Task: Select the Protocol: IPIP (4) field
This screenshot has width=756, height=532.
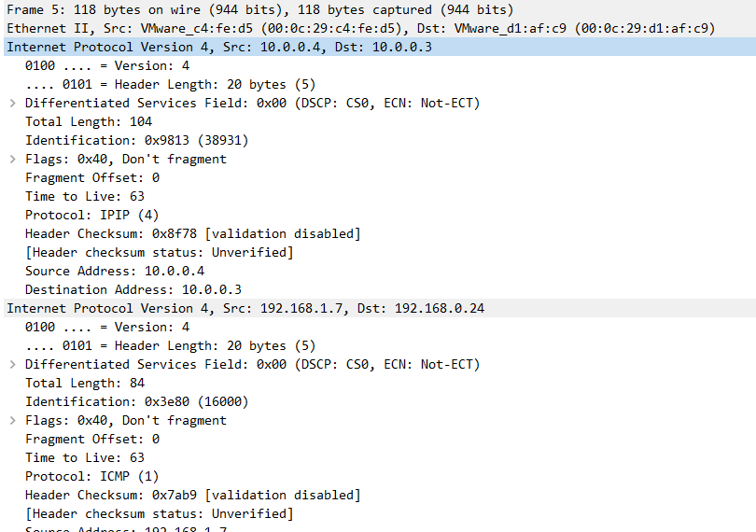Action: [x=91, y=215]
